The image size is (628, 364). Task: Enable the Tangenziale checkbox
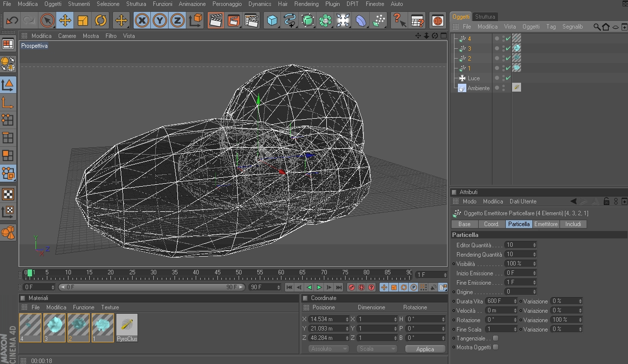(495, 338)
